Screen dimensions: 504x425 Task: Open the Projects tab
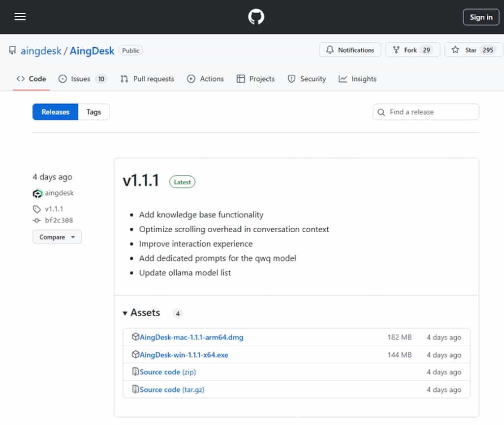[x=255, y=79]
